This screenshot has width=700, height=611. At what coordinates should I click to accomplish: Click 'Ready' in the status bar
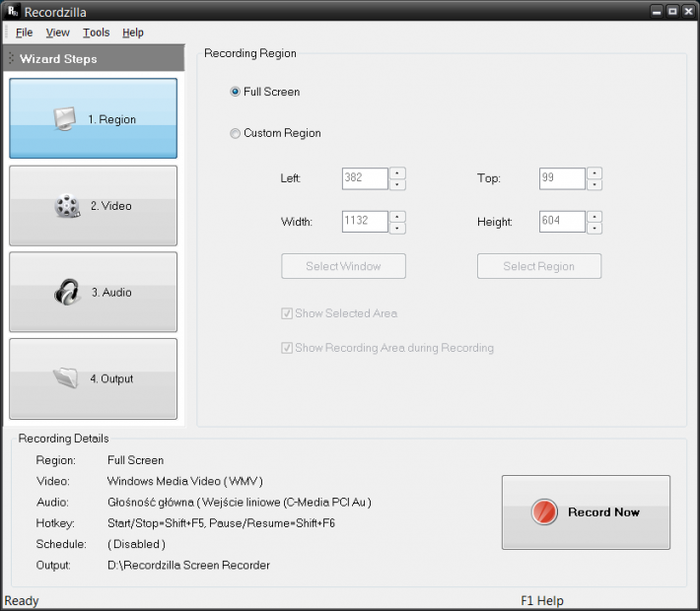[22, 601]
